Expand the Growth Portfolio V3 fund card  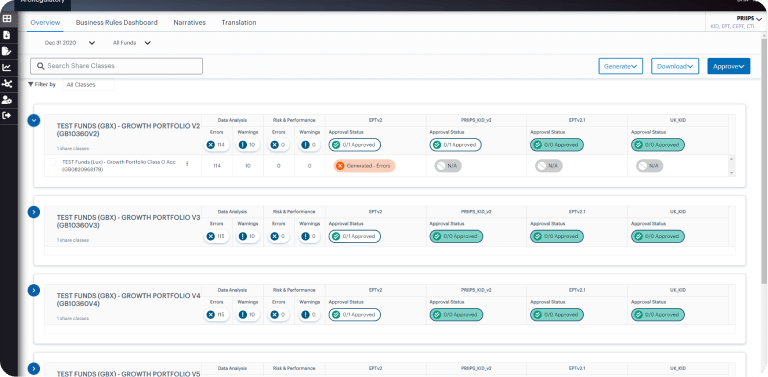(34, 212)
